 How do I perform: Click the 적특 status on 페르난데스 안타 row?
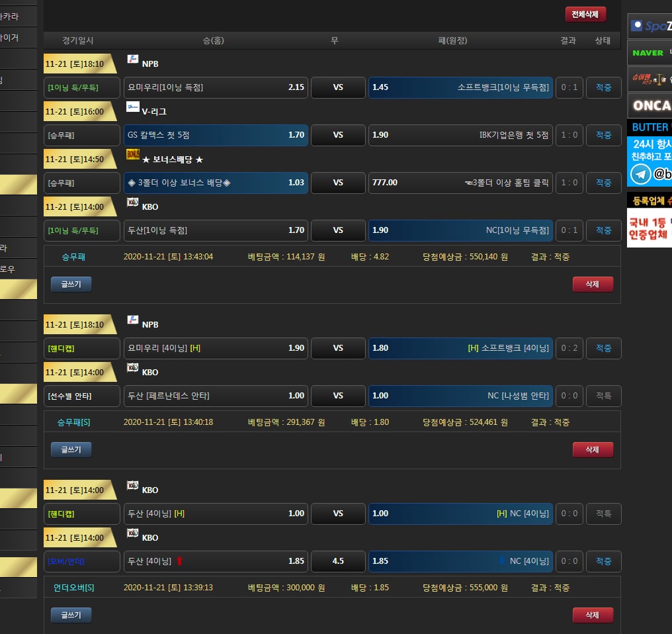point(603,396)
